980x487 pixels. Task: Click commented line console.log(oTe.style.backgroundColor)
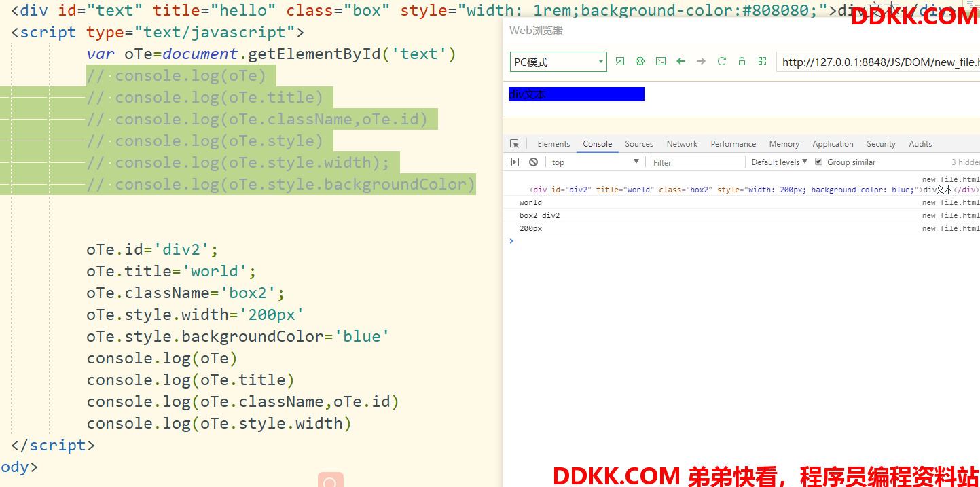point(280,184)
